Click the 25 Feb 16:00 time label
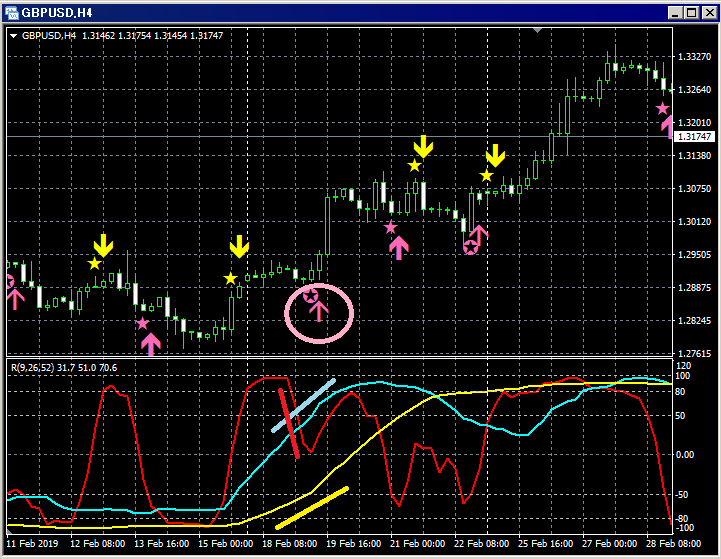 [x=545, y=544]
